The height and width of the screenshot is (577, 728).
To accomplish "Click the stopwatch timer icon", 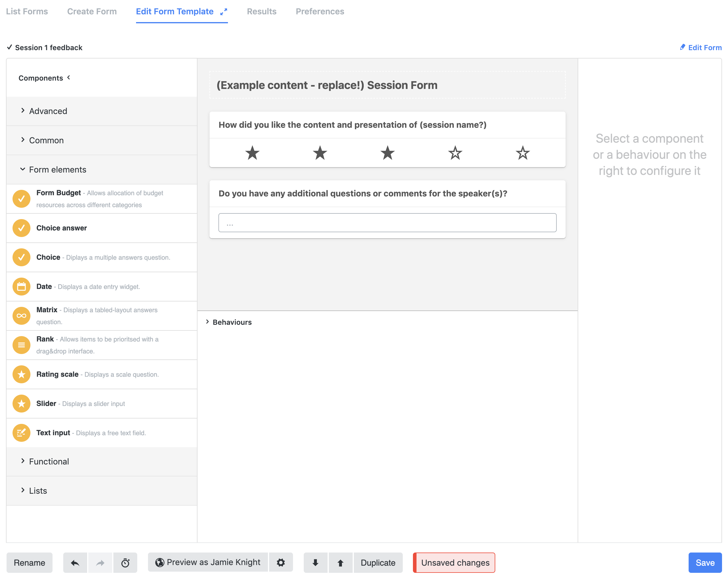I will point(125,562).
